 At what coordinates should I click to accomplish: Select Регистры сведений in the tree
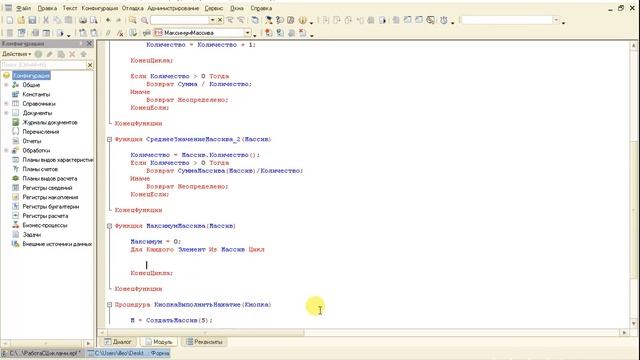[x=47, y=188]
